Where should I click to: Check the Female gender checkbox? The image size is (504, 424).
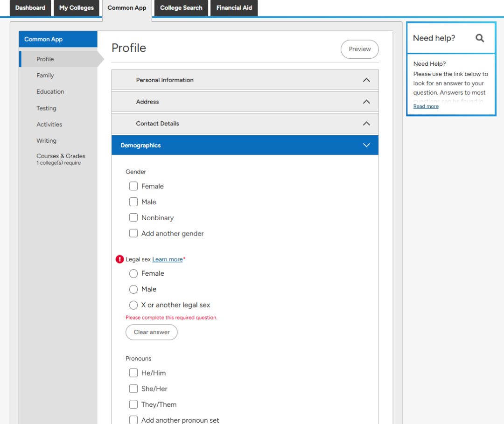click(x=133, y=186)
